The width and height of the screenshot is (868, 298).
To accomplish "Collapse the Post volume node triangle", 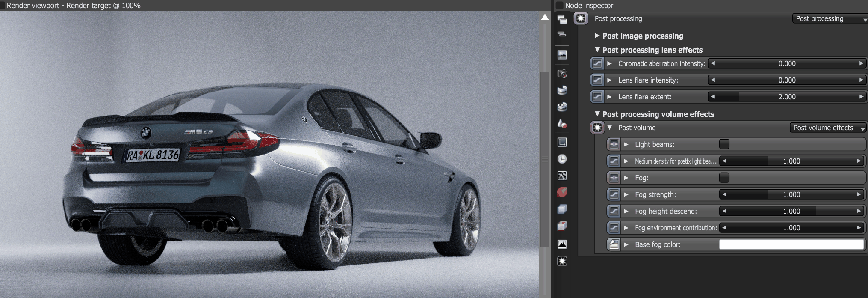I will (610, 128).
